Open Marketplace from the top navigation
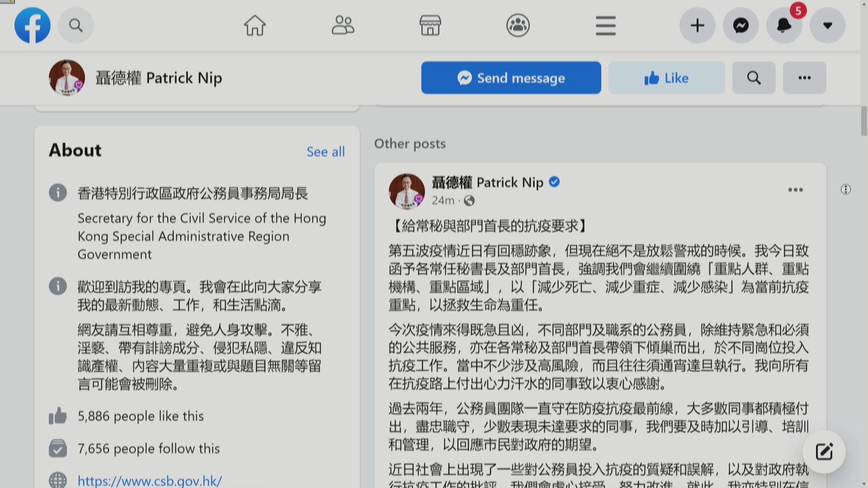The height and width of the screenshot is (488, 868). (430, 25)
